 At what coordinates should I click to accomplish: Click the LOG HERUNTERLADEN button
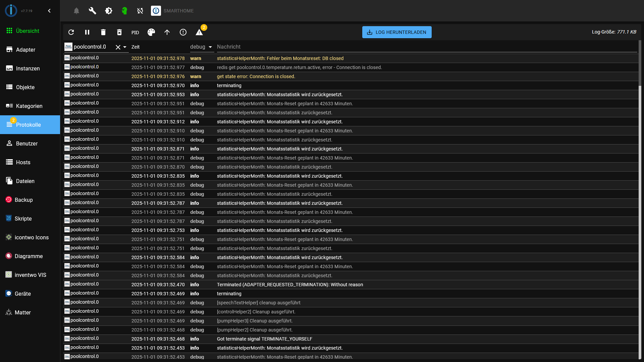click(x=397, y=32)
